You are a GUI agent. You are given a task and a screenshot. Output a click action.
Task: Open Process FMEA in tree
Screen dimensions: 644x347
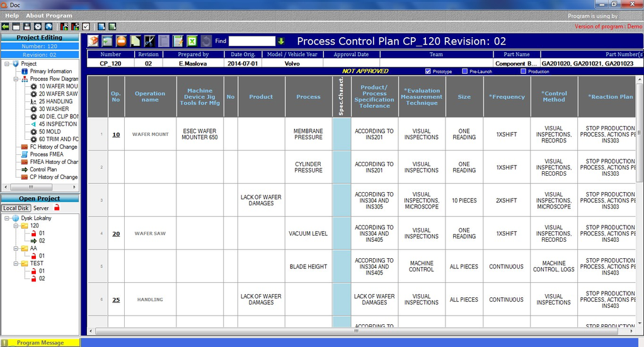point(47,154)
